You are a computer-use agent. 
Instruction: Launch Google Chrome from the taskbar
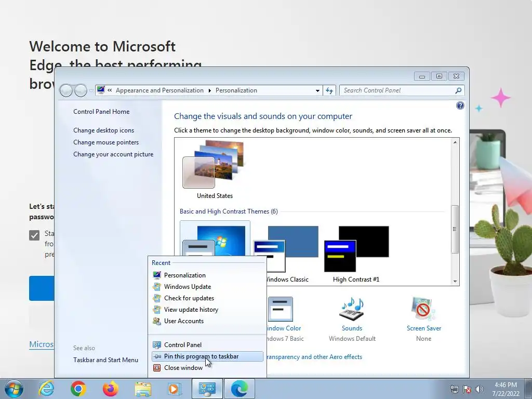click(78, 389)
